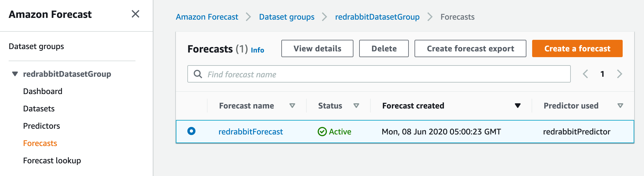Click page number 1
The width and height of the screenshot is (644, 176).
tap(602, 74)
